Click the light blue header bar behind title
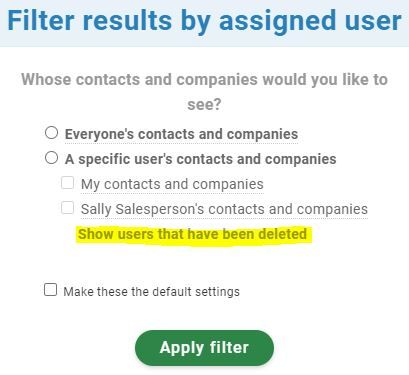 coord(204,23)
